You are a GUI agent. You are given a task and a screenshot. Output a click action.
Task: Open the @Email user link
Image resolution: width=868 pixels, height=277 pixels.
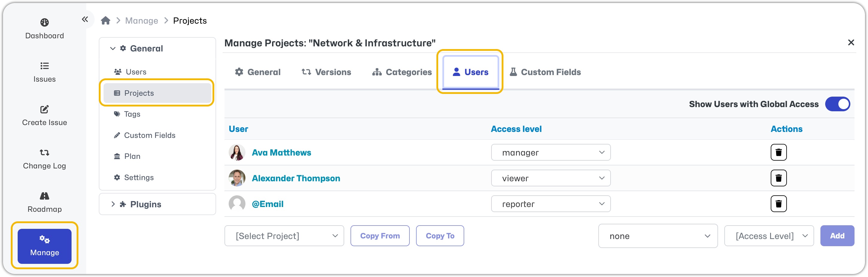268,204
